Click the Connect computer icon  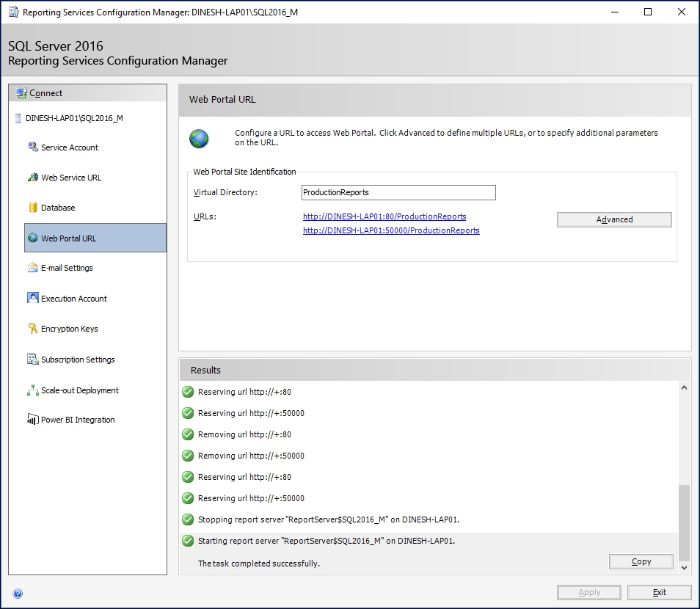tap(21, 93)
